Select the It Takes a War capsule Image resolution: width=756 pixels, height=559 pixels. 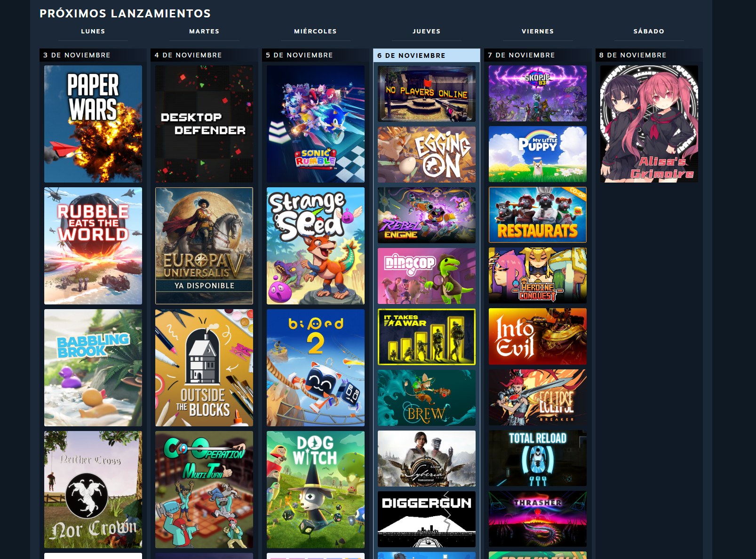(427, 337)
